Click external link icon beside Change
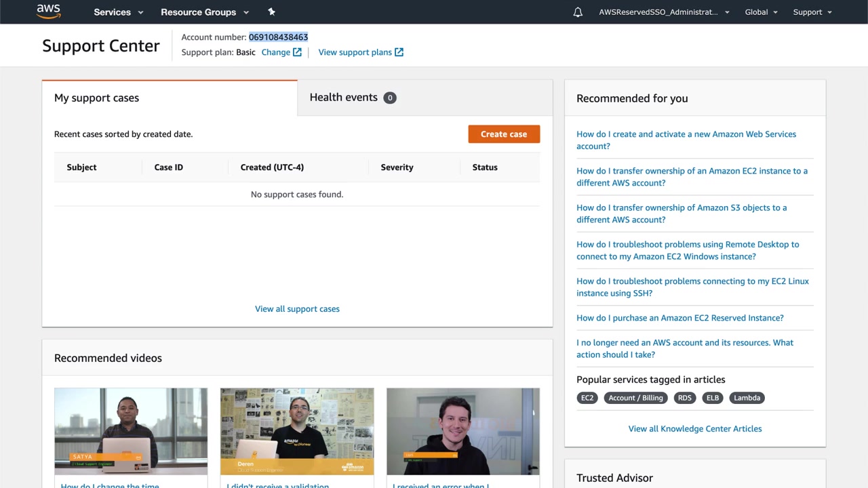The height and width of the screenshot is (488, 868). click(297, 52)
